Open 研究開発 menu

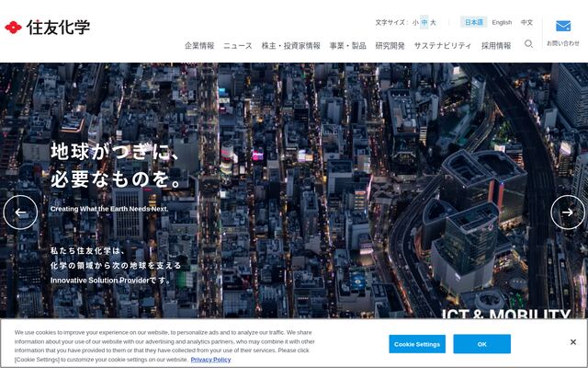coord(390,46)
